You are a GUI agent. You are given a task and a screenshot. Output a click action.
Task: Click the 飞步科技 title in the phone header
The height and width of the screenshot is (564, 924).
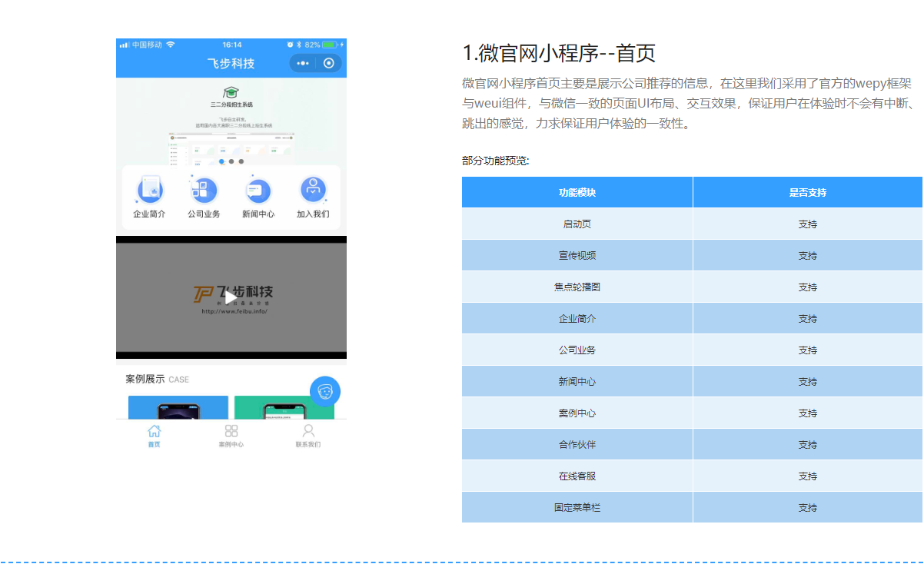point(231,63)
